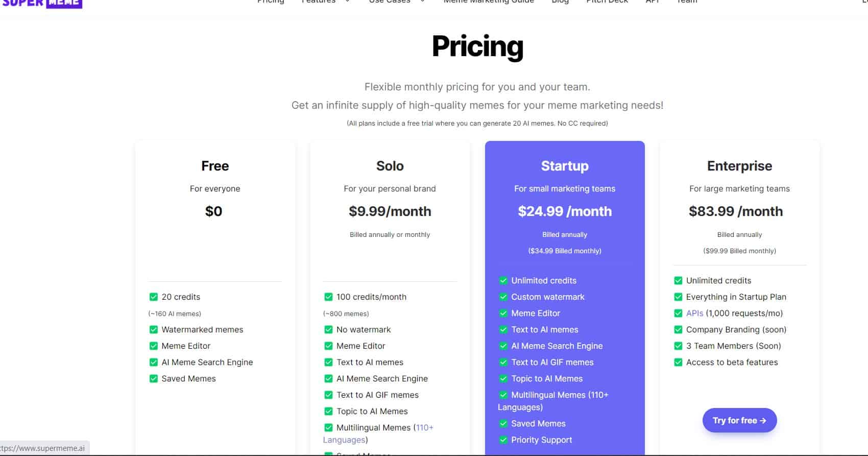This screenshot has width=868, height=456.
Task: Follow the 110+ Languages link in Solo plan
Action: 378,434
